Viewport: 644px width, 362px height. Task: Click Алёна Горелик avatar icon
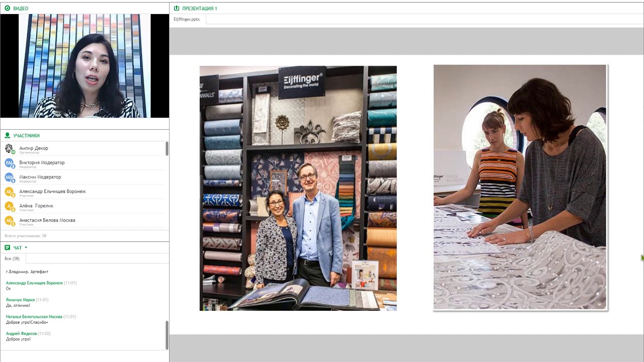pos(9,206)
